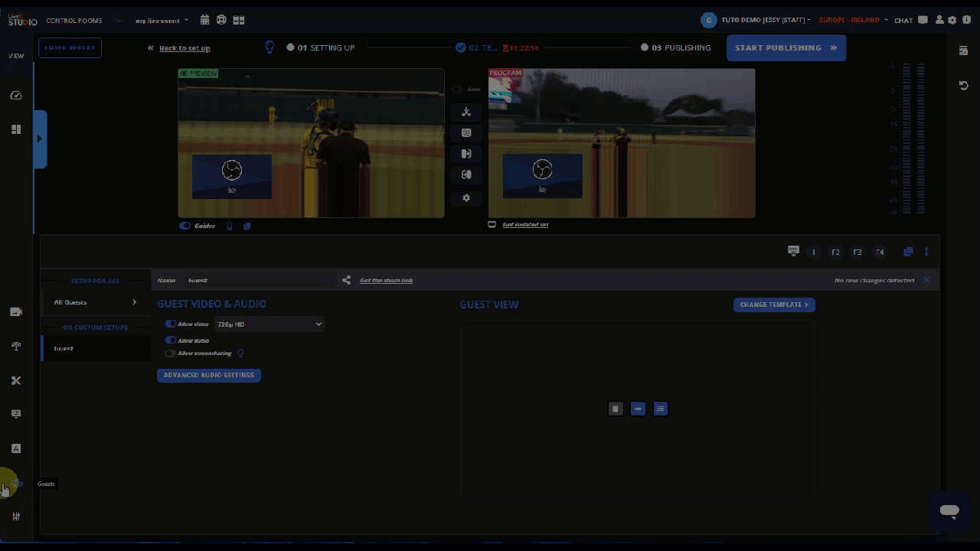Click the trash icon in Guest View
The image size is (980, 551).
tap(616, 409)
